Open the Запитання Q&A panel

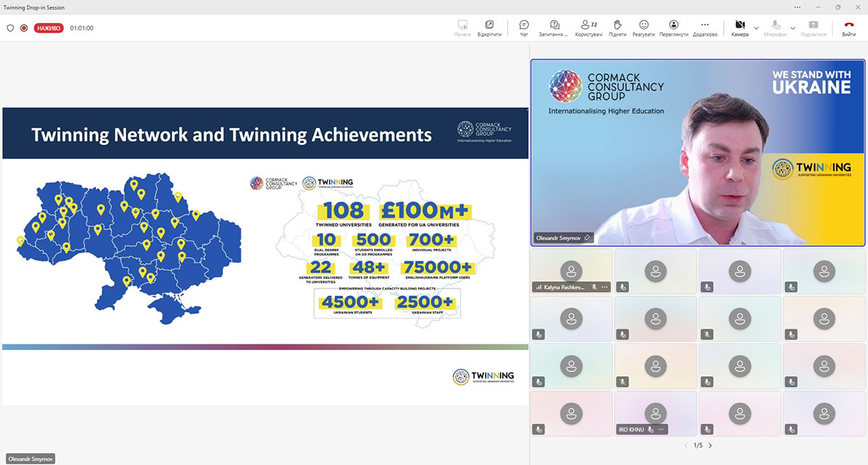click(x=555, y=28)
